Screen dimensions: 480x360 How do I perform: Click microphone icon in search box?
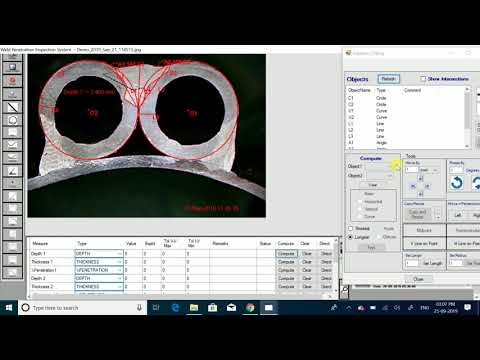click(139, 308)
